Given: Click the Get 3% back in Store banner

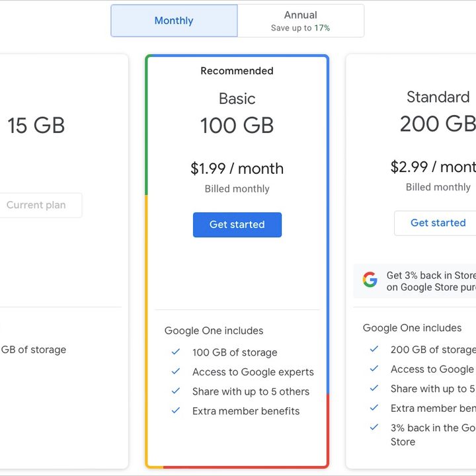Looking at the screenshot, I should tap(415, 281).
